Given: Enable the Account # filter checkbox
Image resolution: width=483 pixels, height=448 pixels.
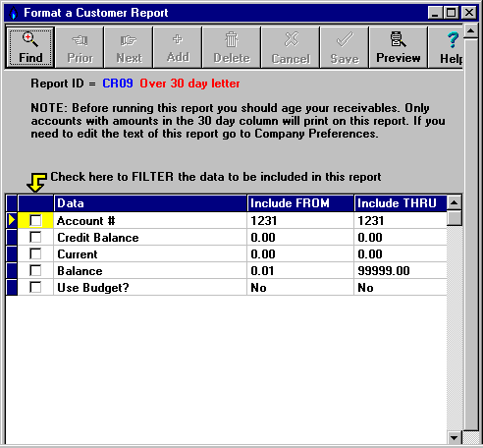Looking at the screenshot, I should click(x=35, y=220).
